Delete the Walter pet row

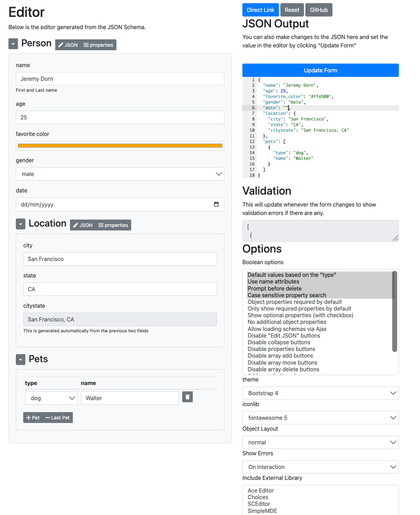click(x=187, y=397)
